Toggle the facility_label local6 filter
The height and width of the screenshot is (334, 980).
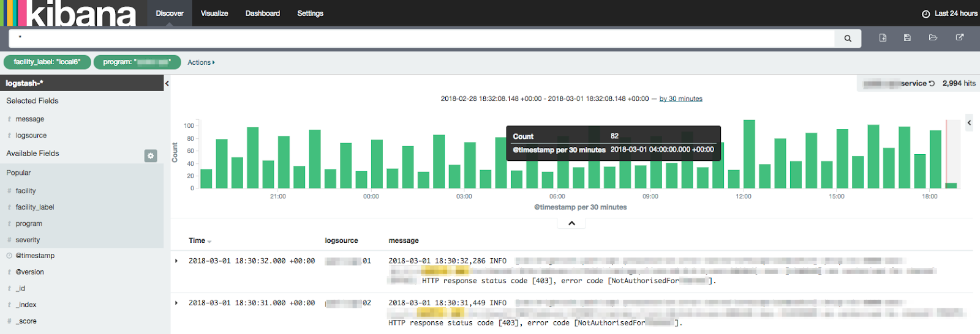[x=47, y=62]
